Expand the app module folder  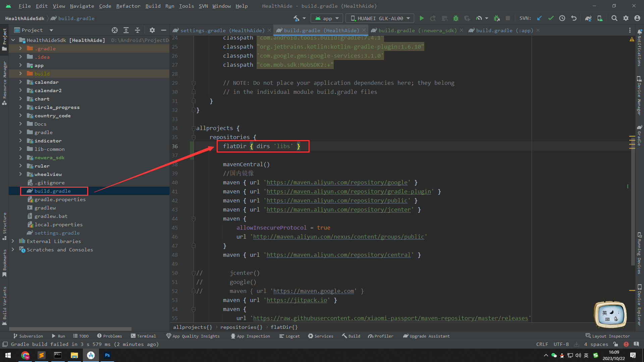(20, 65)
